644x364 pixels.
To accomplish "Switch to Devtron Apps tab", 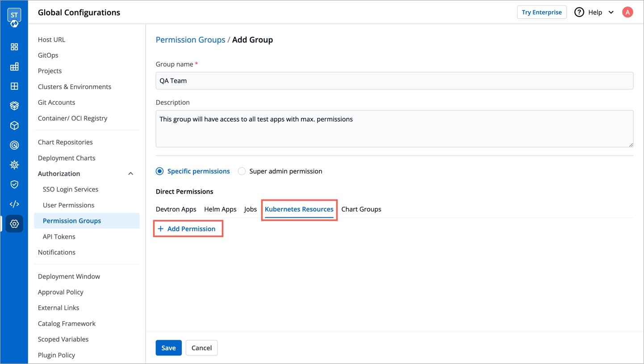I will point(176,209).
